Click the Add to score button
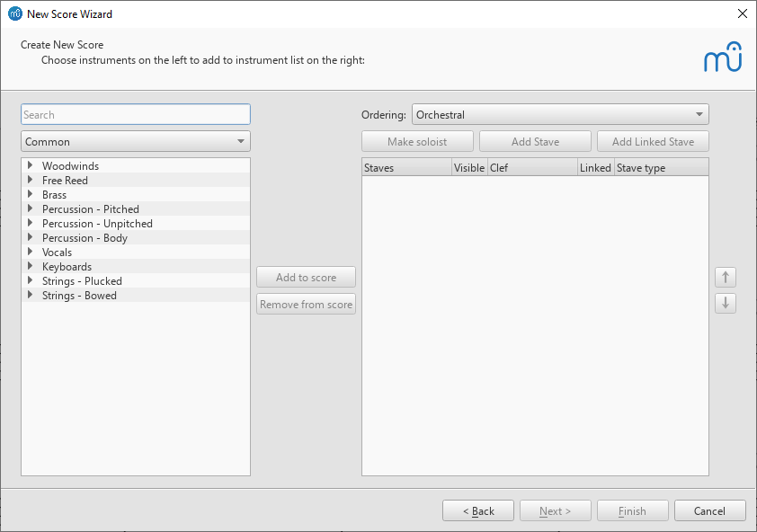The height and width of the screenshot is (532, 757). (306, 277)
